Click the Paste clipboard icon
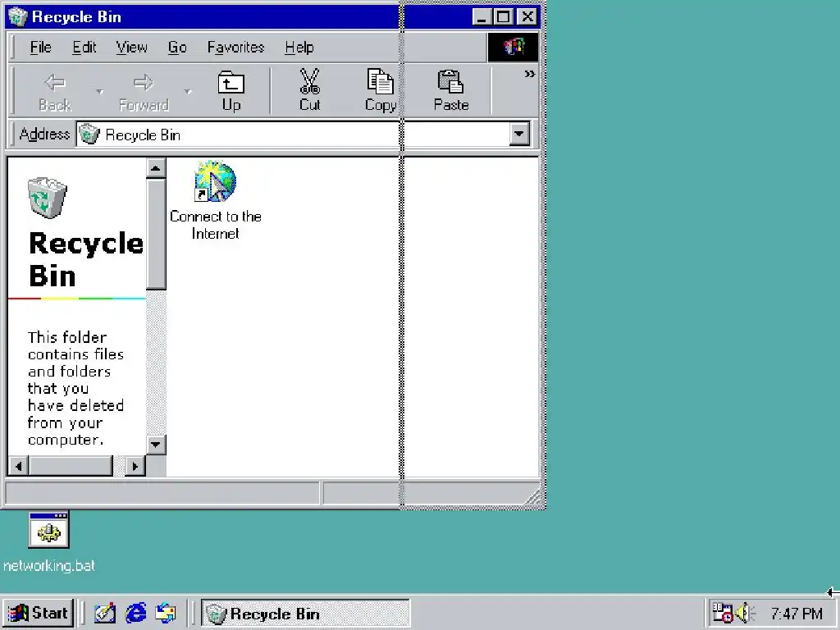The height and width of the screenshot is (630, 840). (x=450, y=81)
